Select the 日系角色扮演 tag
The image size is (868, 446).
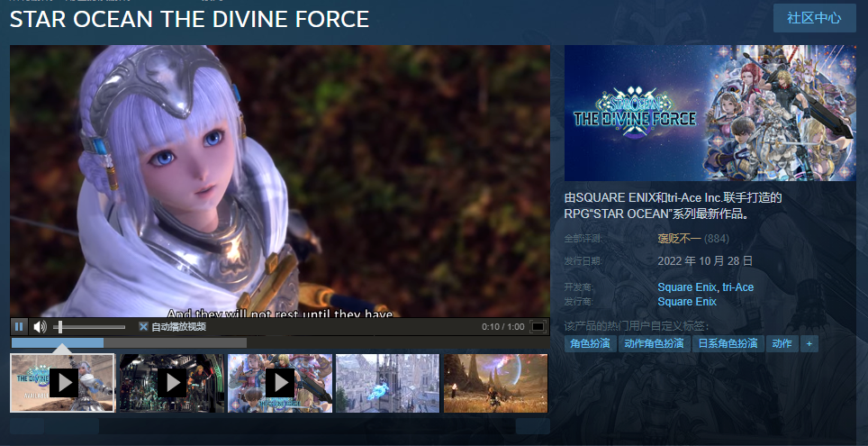[x=728, y=343]
